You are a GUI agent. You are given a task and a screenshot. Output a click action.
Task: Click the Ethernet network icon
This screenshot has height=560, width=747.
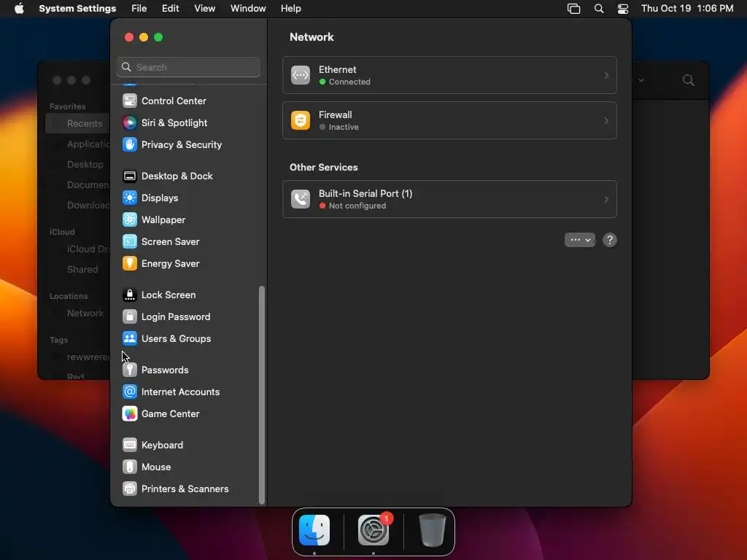pyautogui.click(x=301, y=75)
